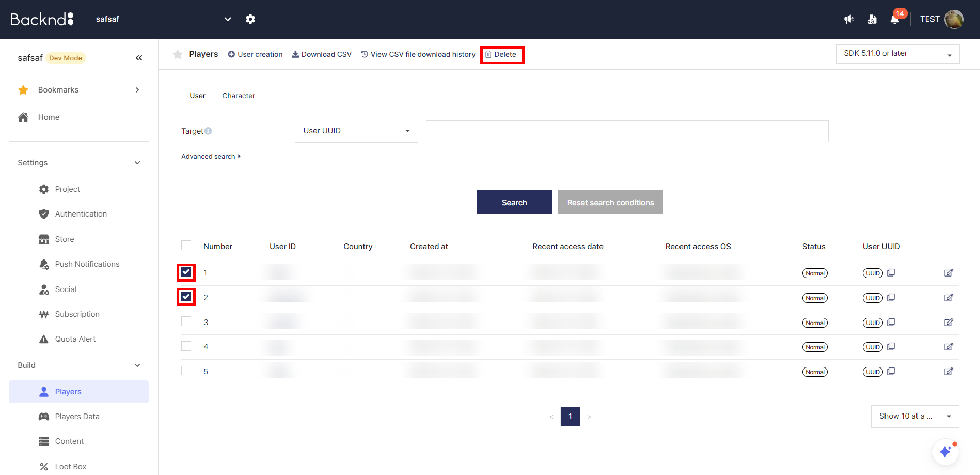Click Download CSV
This screenshot has width=980, height=475.
click(322, 55)
